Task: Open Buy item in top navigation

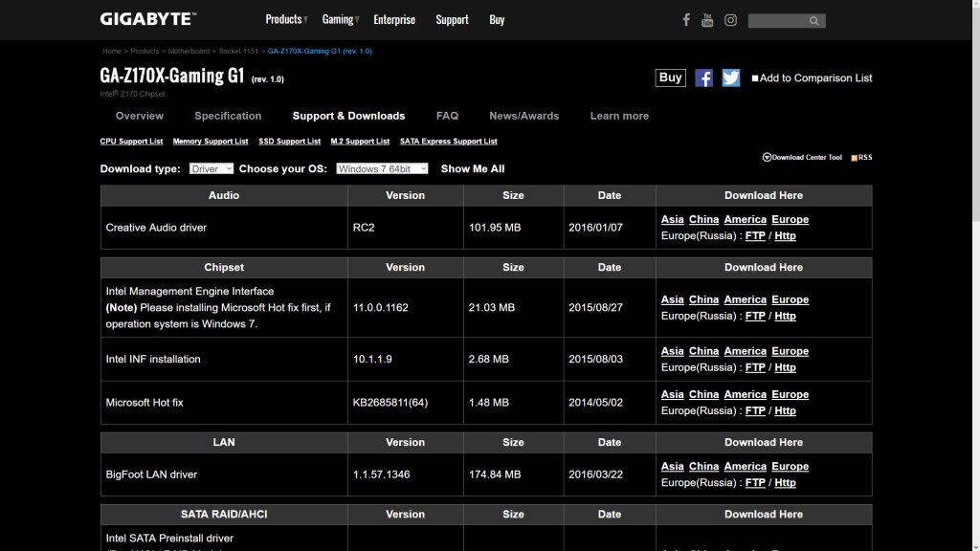Action: [x=497, y=19]
